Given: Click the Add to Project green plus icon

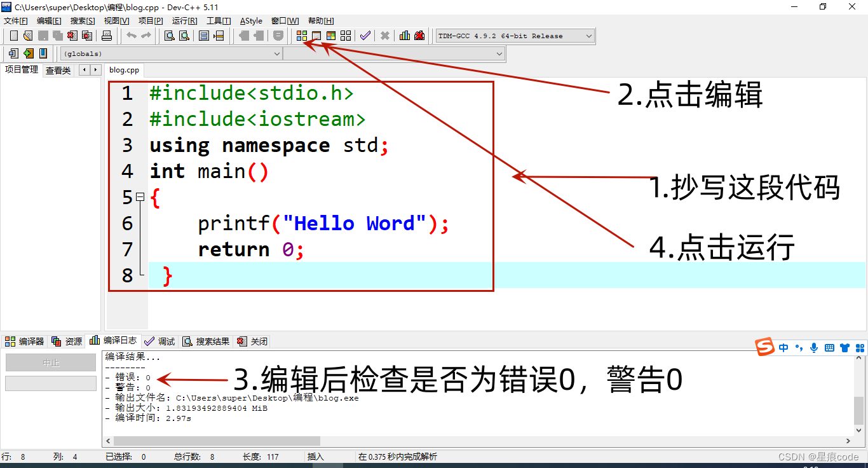Looking at the screenshot, I should point(28,53).
